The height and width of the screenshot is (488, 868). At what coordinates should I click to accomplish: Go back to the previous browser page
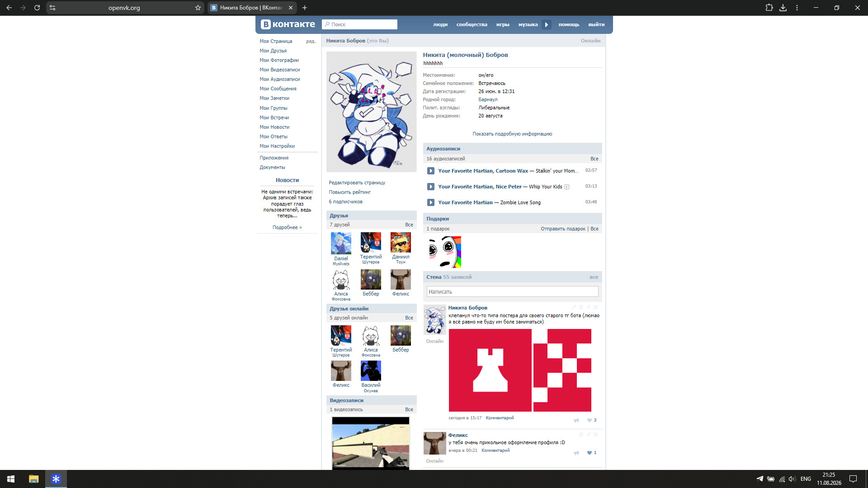coord(9,8)
